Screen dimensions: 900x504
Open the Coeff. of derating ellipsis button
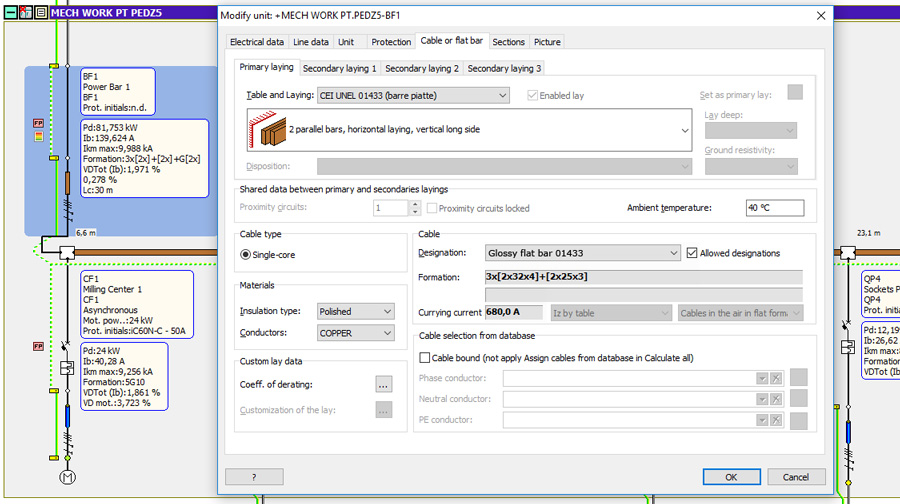click(x=383, y=384)
